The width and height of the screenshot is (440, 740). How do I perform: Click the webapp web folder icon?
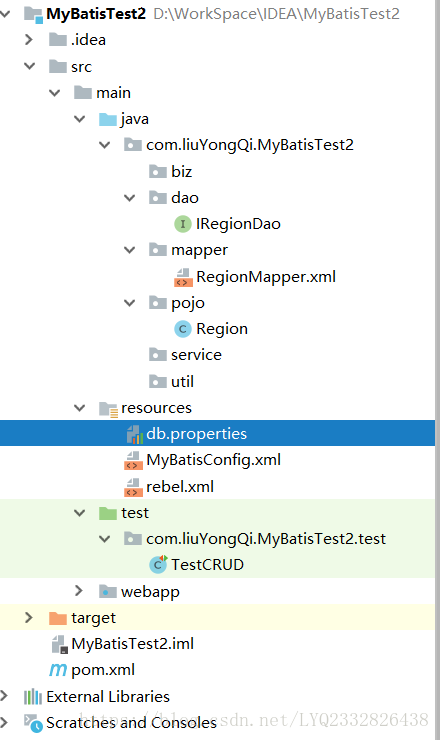point(108,591)
